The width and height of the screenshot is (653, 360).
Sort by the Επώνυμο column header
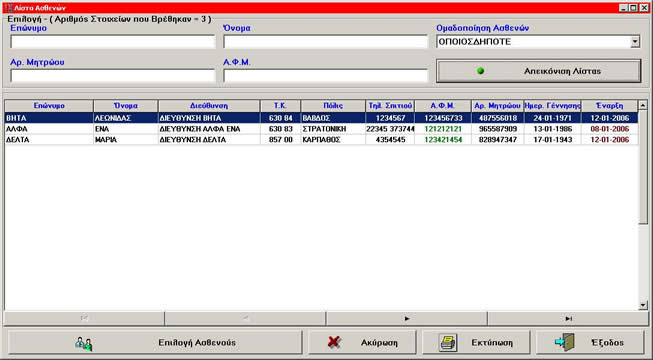point(49,106)
